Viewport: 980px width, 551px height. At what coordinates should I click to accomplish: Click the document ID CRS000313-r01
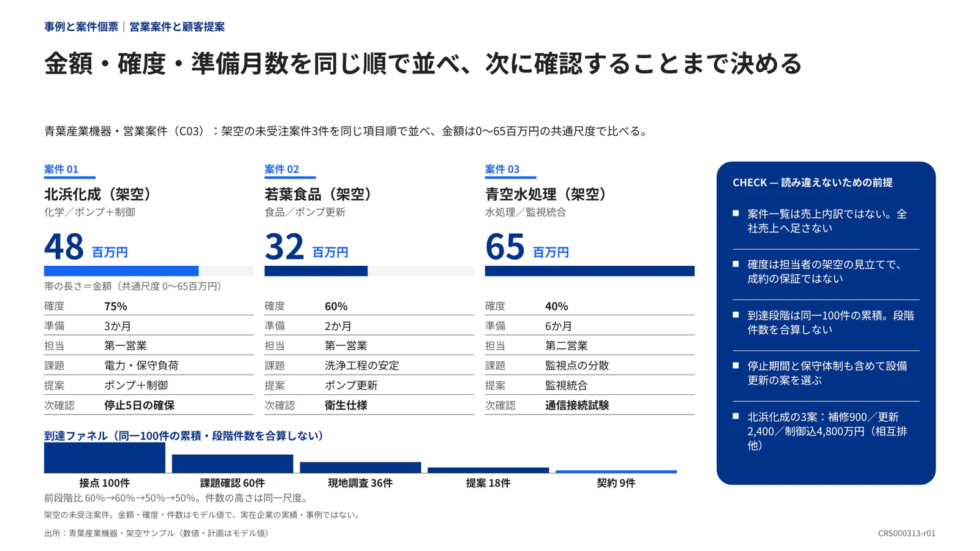pyautogui.click(x=907, y=533)
